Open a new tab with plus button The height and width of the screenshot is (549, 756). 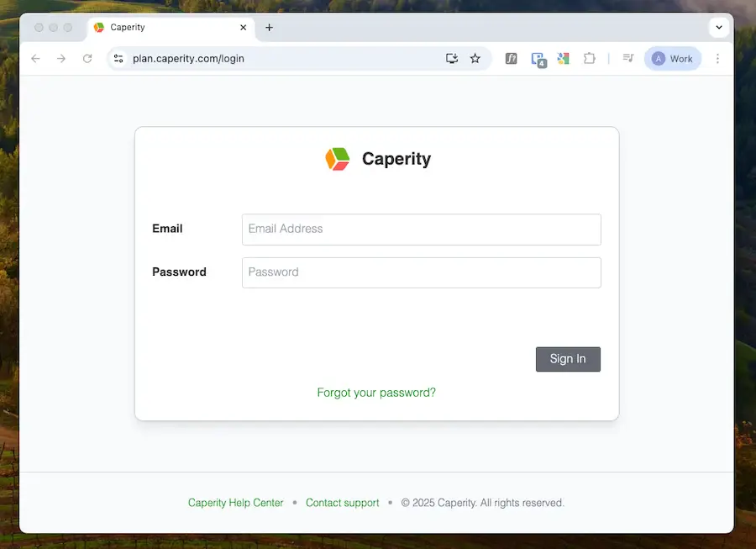(x=269, y=28)
